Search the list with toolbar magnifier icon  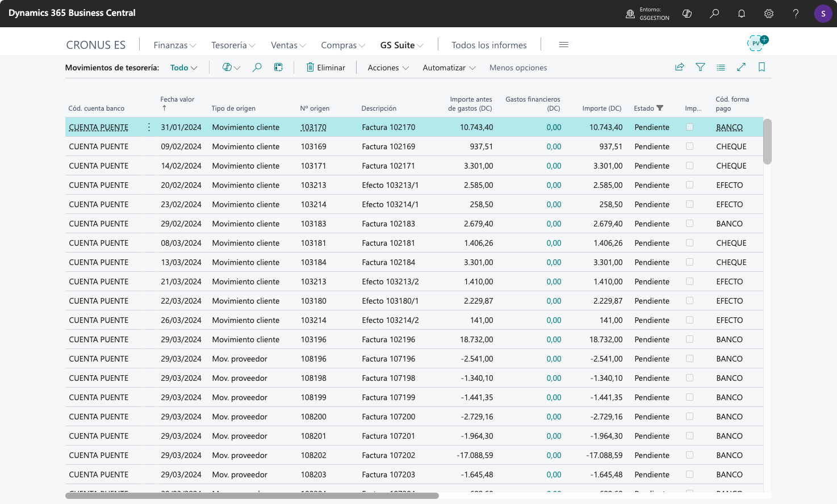257,68
